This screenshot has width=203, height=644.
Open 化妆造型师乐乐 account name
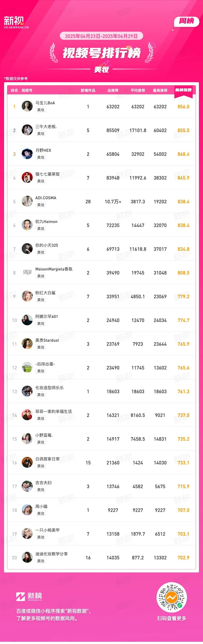tap(50, 388)
